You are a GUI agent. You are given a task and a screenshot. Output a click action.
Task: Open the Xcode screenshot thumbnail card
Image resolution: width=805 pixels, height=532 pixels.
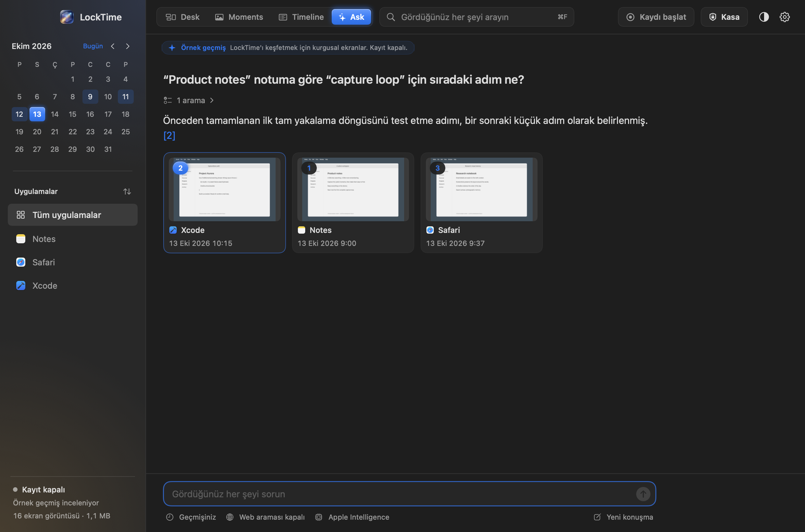[x=224, y=202]
